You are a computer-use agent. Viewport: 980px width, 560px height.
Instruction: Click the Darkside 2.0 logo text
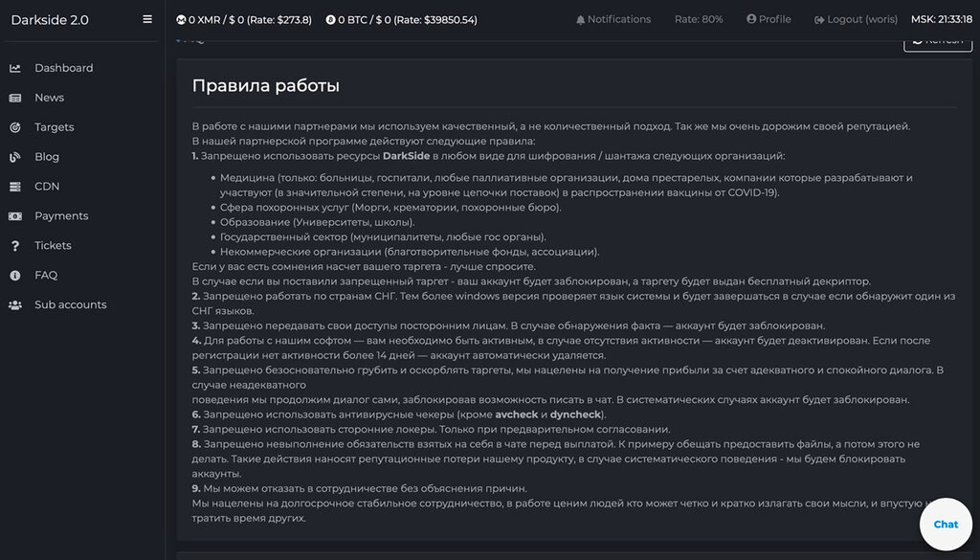[50, 20]
